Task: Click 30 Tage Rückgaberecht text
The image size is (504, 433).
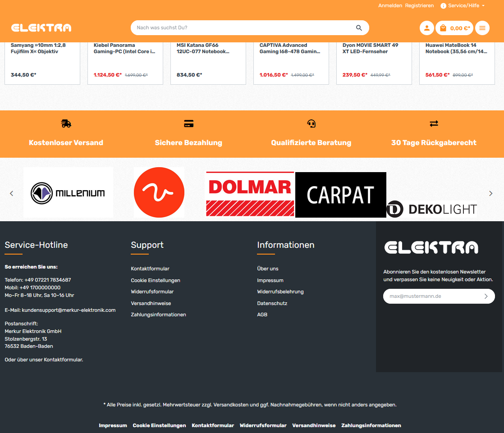Action: click(434, 143)
